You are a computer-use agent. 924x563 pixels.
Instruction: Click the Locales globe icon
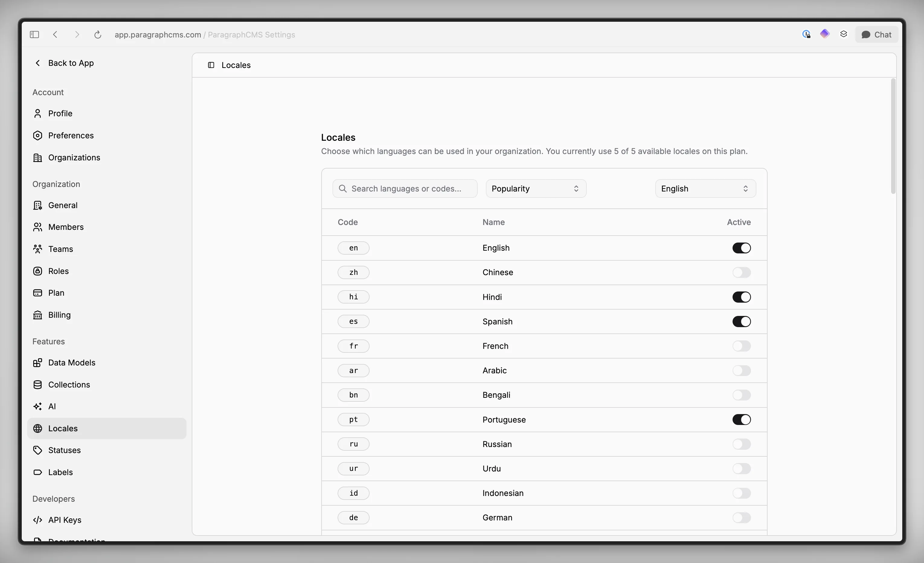point(37,428)
